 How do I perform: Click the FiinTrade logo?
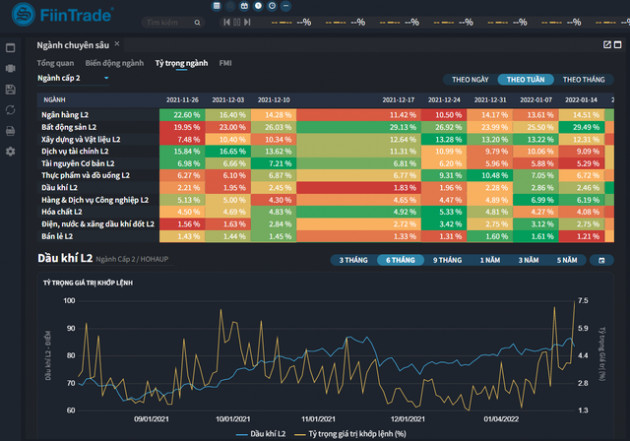pyautogui.click(x=63, y=15)
